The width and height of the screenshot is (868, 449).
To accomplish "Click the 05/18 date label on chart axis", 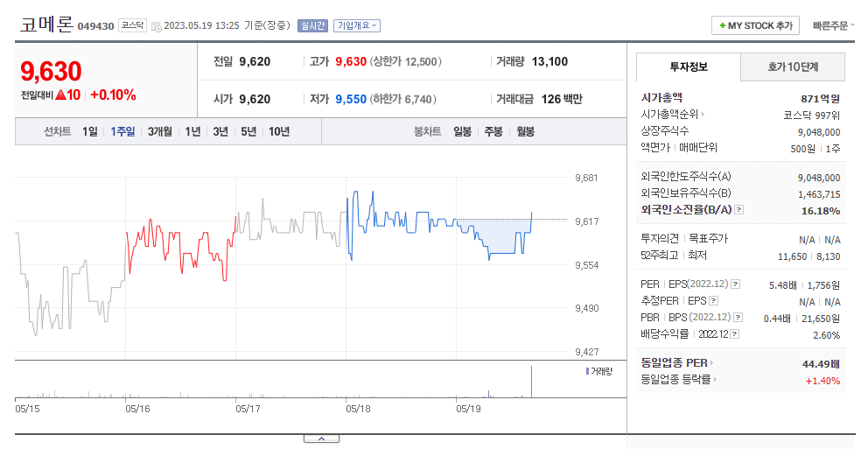I will [x=358, y=409].
